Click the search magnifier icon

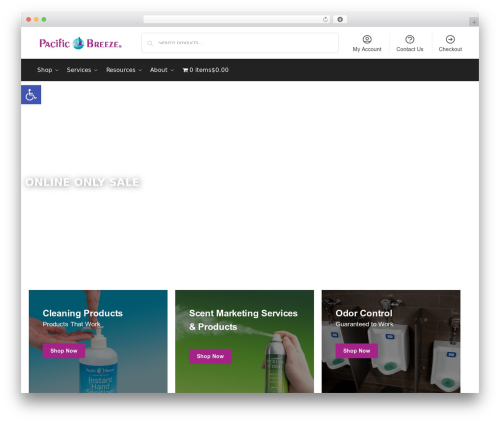click(x=150, y=43)
